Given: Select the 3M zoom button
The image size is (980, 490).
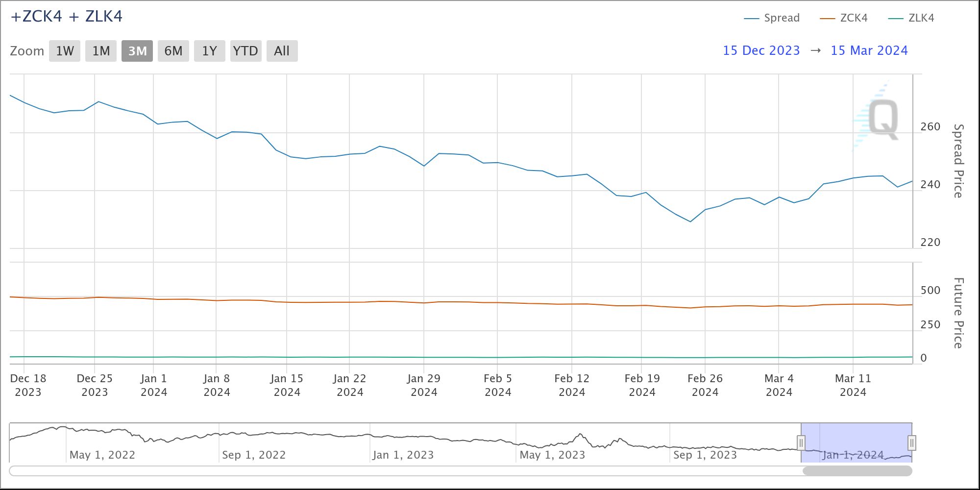Looking at the screenshot, I should click(137, 51).
